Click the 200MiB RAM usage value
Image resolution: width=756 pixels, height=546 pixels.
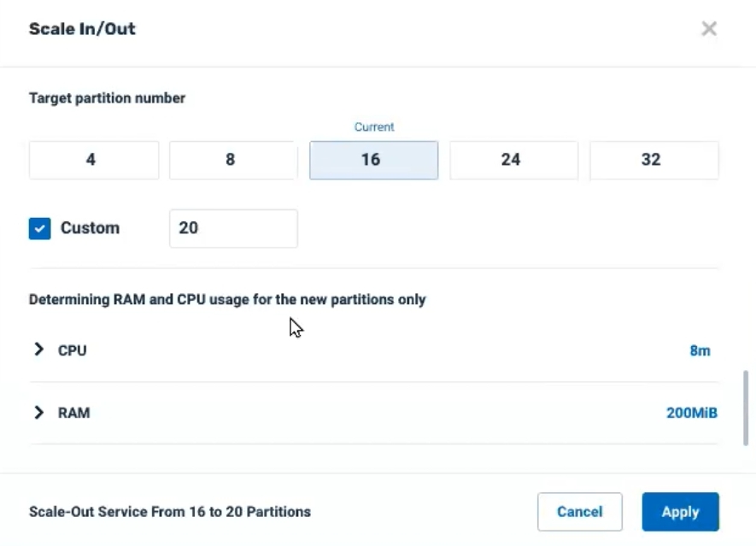692,413
